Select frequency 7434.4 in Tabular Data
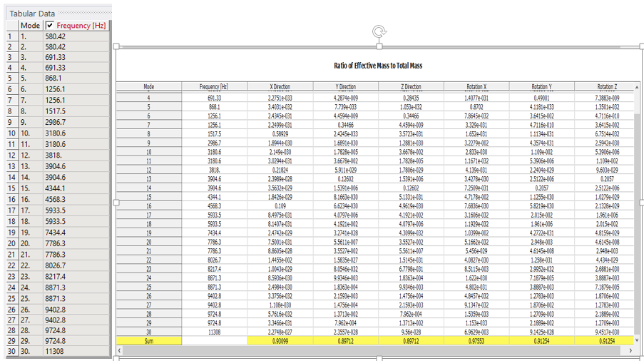Screen dimensions: 644x361 pyautogui.click(x=76, y=233)
